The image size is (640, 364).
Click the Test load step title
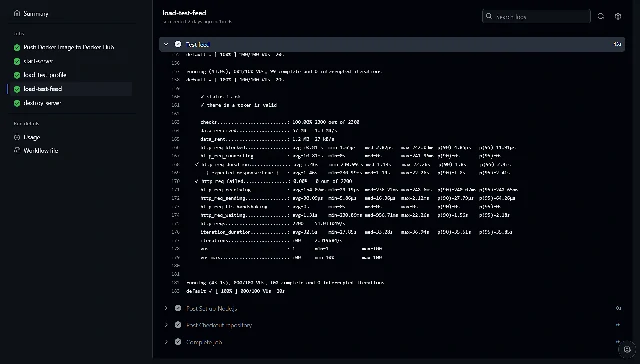[x=198, y=44]
